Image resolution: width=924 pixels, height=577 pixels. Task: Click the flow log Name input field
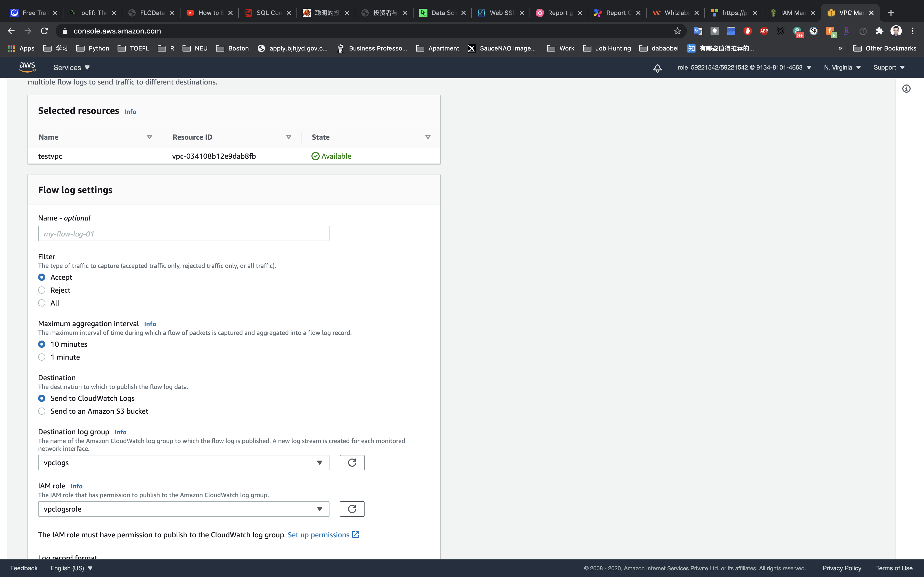pyautogui.click(x=183, y=234)
